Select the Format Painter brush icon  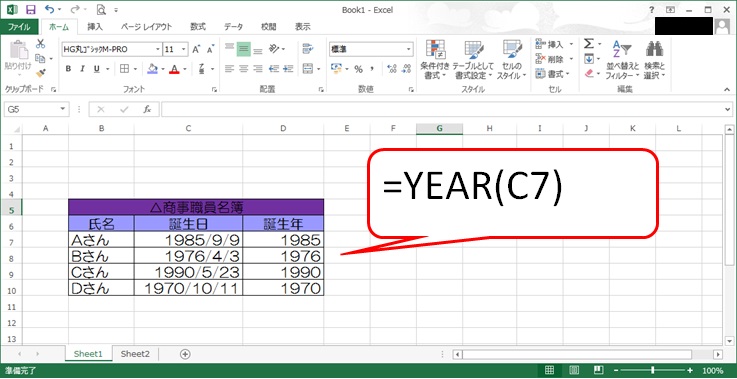point(41,73)
